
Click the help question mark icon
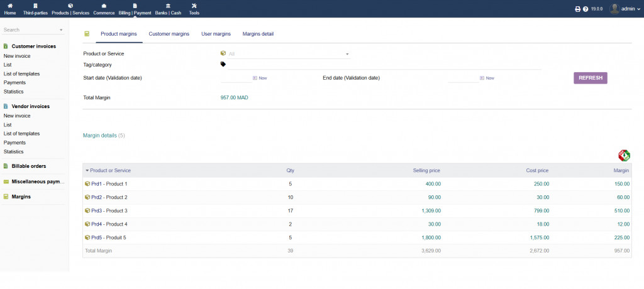click(586, 9)
